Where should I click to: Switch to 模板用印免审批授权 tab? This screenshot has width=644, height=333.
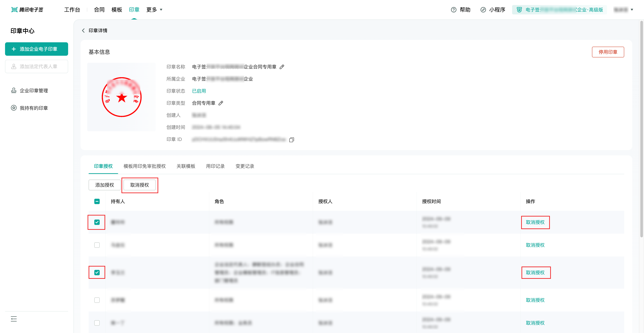click(x=144, y=166)
